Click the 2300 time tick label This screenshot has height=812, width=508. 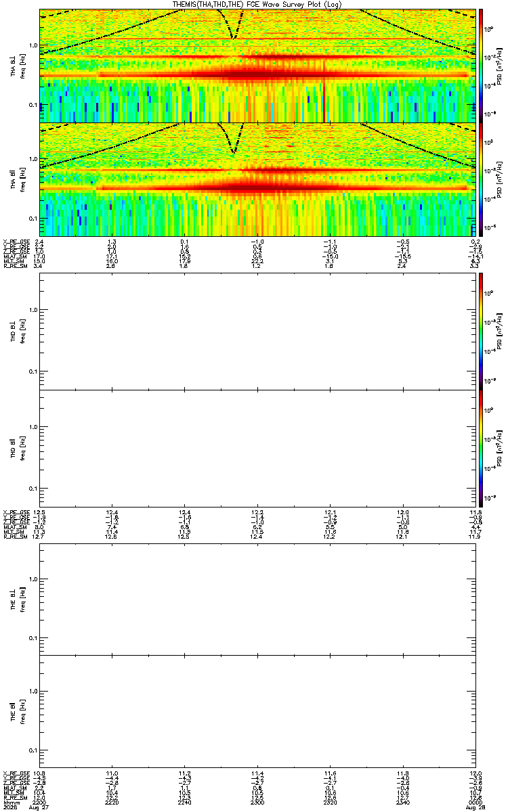coord(257,801)
